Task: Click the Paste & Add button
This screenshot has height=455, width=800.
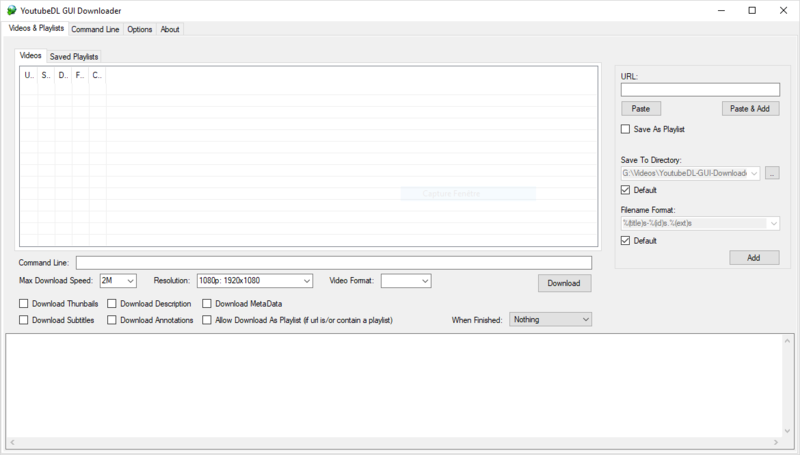Action: [x=750, y=109]
